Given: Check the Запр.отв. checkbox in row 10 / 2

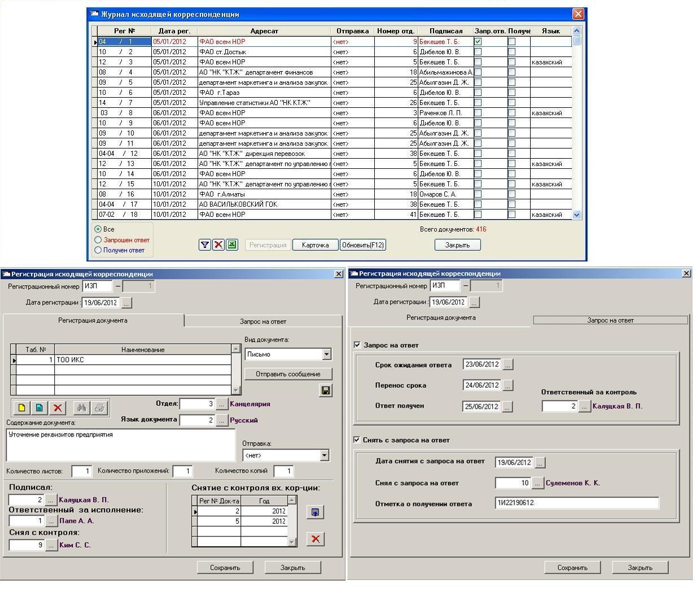Looking at the screenshot, I should coord(478,51).
